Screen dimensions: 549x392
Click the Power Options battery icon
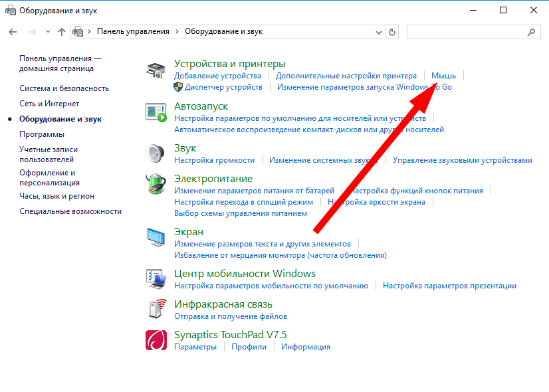pos(156,184)
